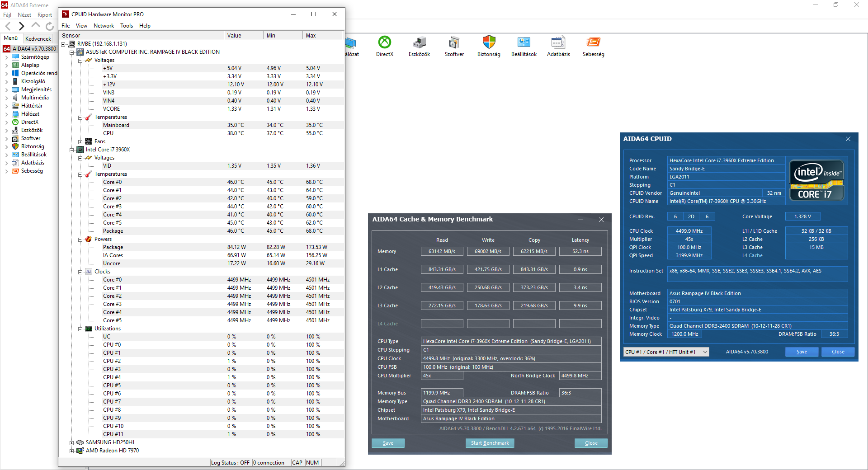This screenshot has width=868, height=470.
Task: Click the AIDA64 refresh icon
Action: click(50, 26)
